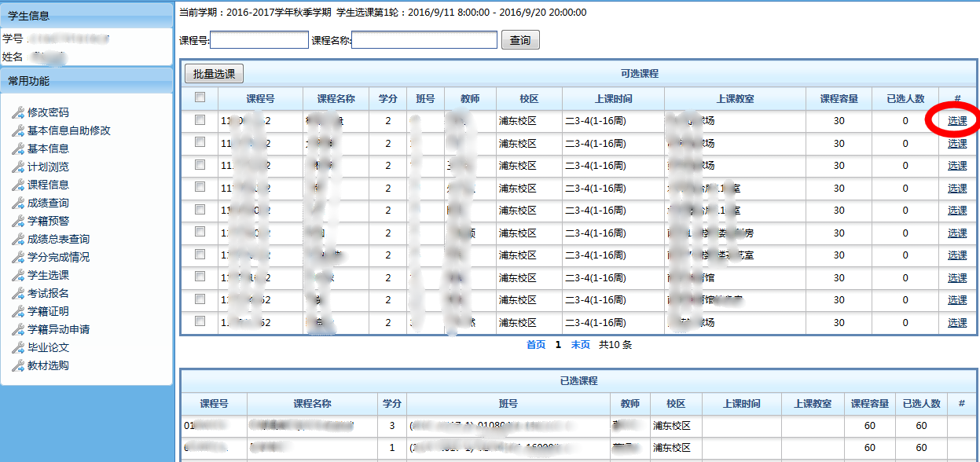The image size is (980, 462).
Task: Tick the checkbox in the last course row
Action: click(x=200, y=321)
